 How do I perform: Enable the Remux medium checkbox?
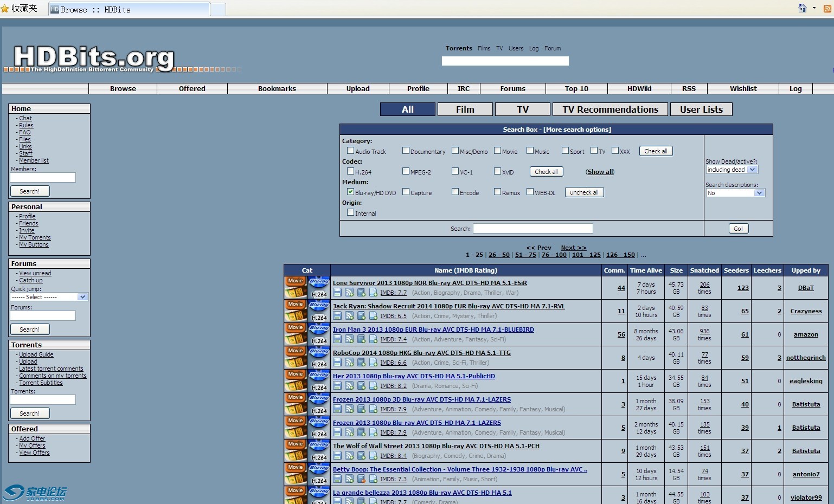pos(497,192)
